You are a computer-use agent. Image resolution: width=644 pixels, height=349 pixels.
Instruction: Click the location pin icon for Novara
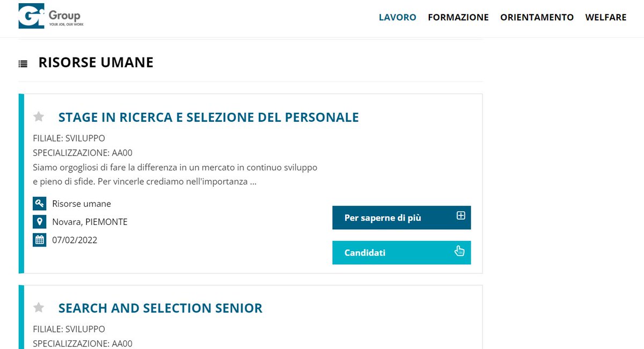pyautogui.click(x=40, y=222)
